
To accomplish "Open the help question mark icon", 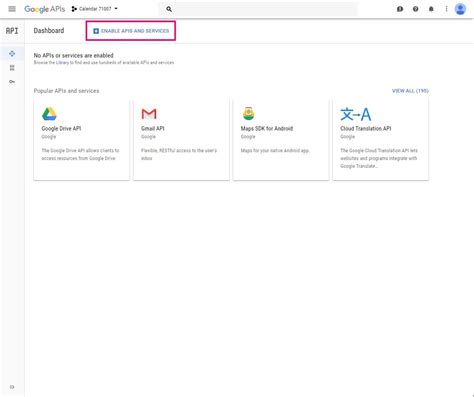I will pyautogui.click(x=415, y=9).
